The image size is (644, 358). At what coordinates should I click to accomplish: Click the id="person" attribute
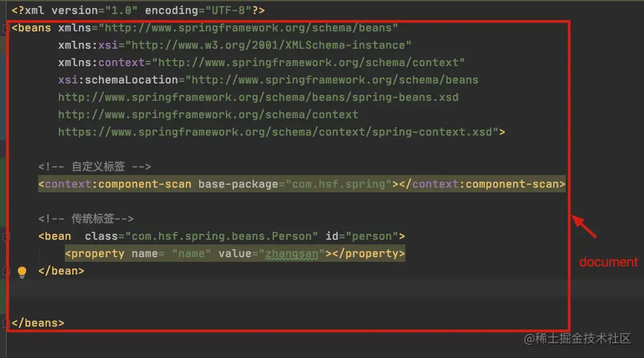(361, 236)
